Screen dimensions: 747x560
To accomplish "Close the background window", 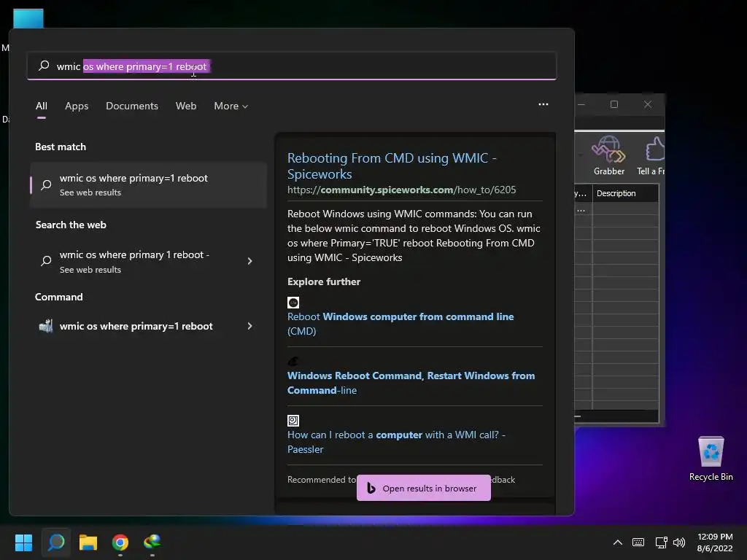I will click(648, 104).
